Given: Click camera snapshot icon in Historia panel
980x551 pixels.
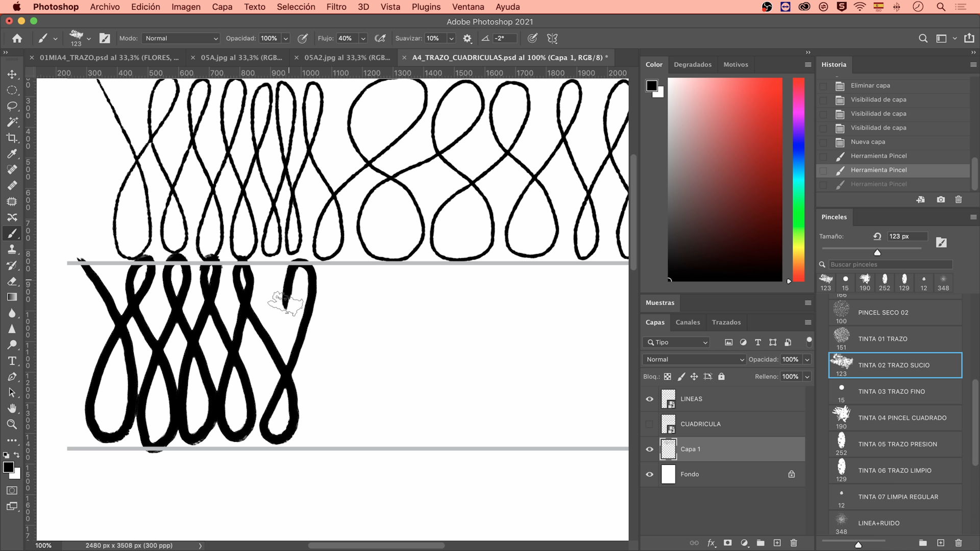Looking at the screenshot, I should [x=940, y=199].
